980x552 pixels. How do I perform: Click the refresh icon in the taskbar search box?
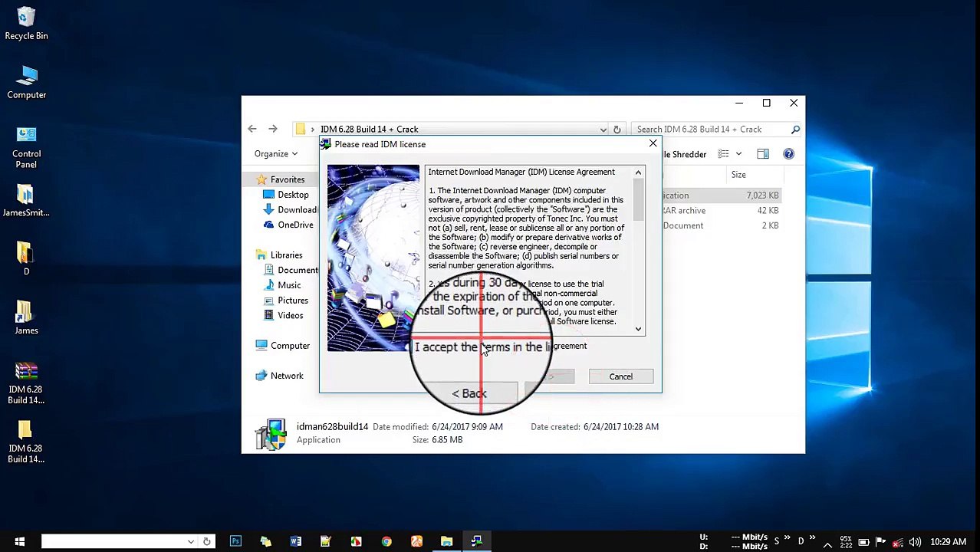pyautogui.click(x=206, y=541)
